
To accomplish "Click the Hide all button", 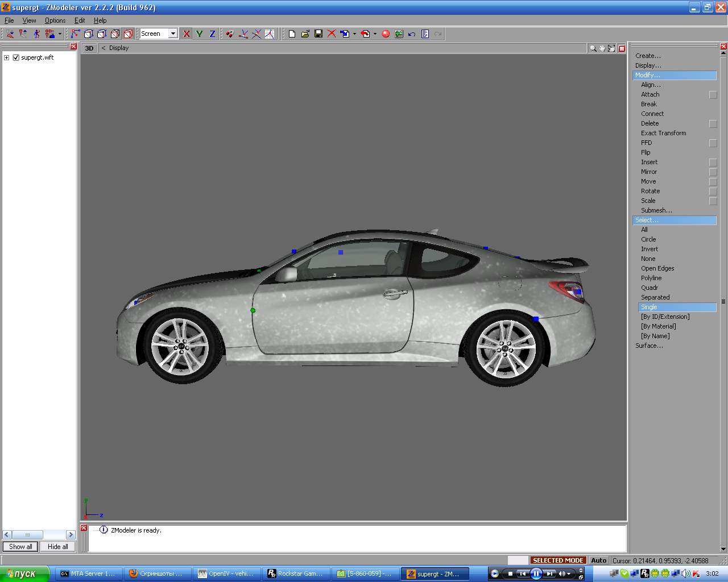I will pos(57,547).
